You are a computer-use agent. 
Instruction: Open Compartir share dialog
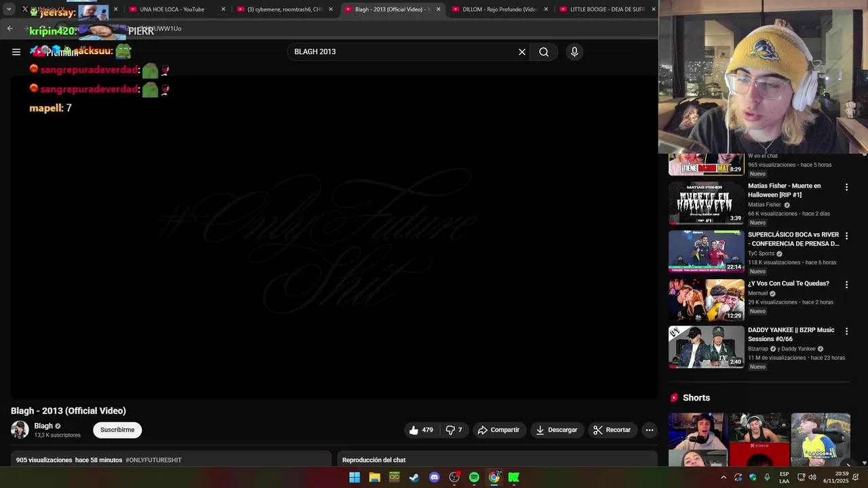[498, 430]
